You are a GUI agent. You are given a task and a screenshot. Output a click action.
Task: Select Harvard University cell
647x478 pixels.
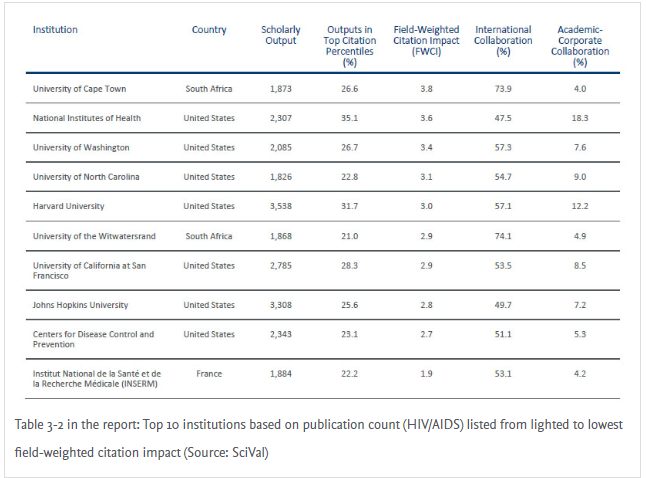[68, 206]
